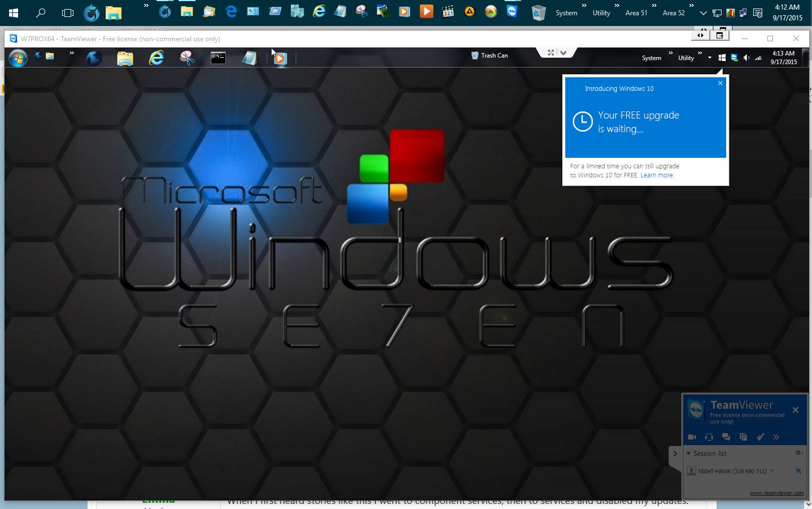This screenshot has width=812, height=509.
Task: Open local VLC-style orange play icon
Action: (x=427, y=11)
